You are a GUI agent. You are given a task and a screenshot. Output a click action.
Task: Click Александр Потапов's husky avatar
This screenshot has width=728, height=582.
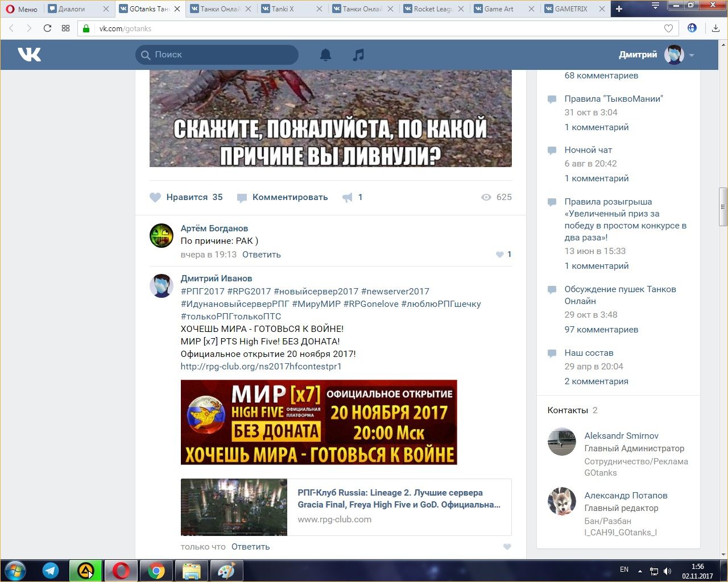(561, 501)
